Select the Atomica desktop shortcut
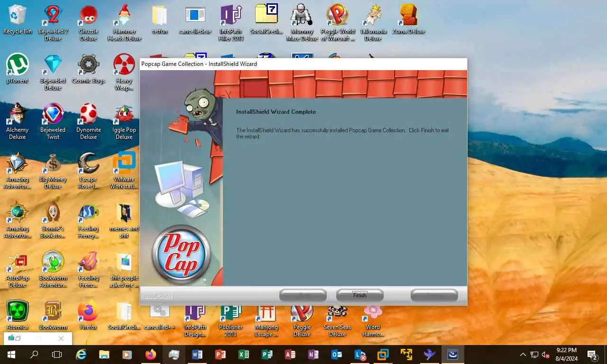This screenshot has width=607, height=364. 18,315
